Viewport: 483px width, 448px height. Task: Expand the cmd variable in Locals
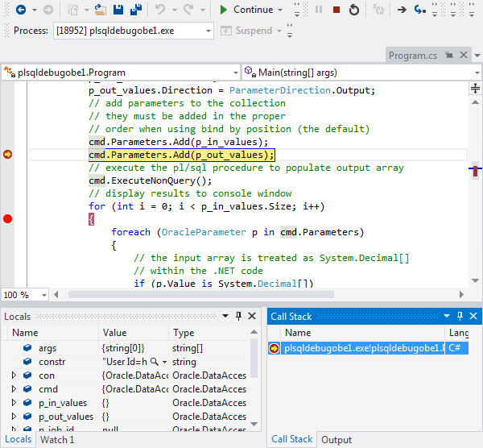click(14, 389)
